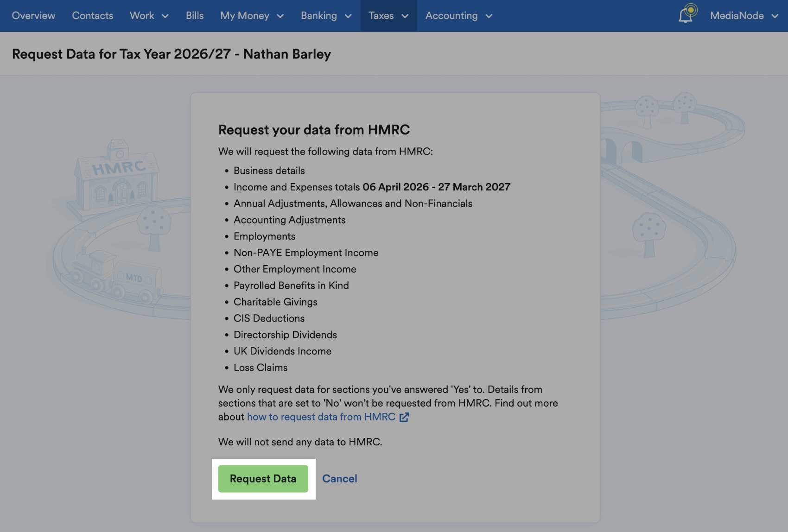Click UK Dividends Income item
Screen dimensions: 788x532
tap(282, 351)
